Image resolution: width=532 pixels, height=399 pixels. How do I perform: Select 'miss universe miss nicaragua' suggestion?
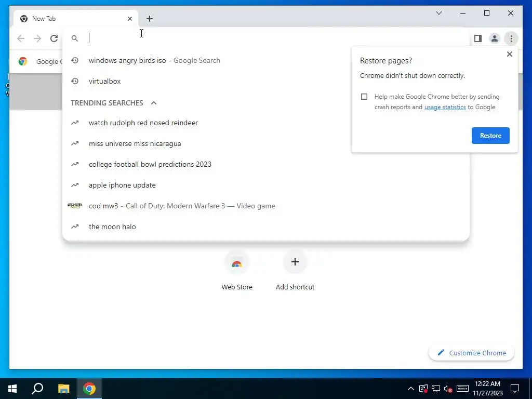pyautogui.click(x=266, y=143)
